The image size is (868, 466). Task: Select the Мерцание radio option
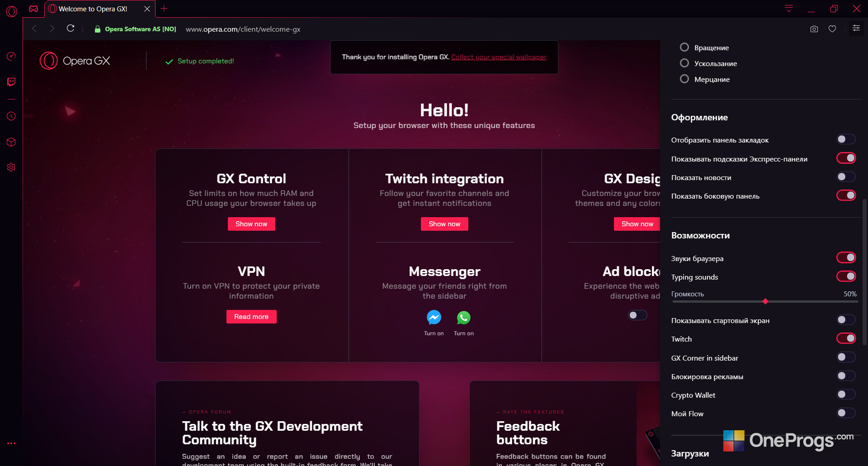684,79
